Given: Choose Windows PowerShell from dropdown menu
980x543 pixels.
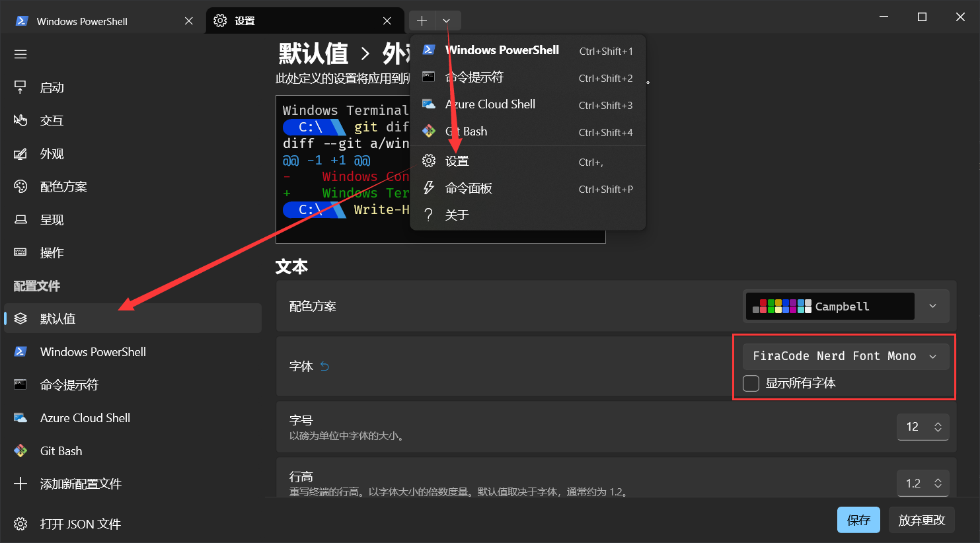Looking at the screenshot, I should (528, 50).
